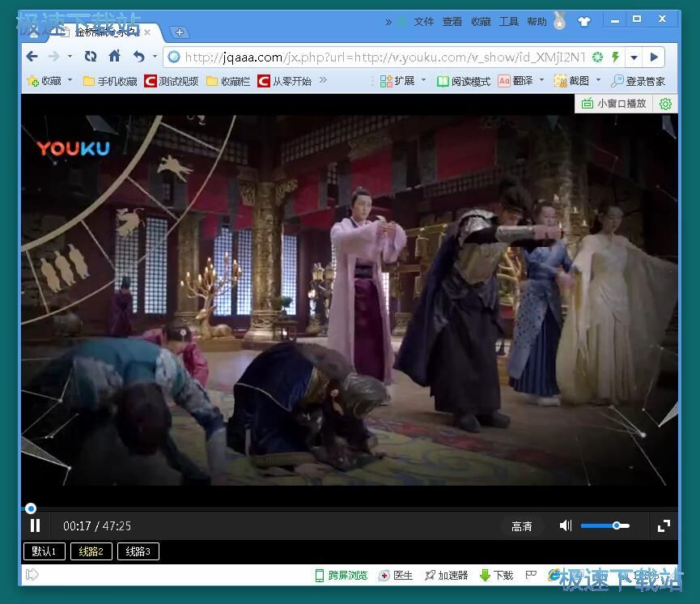Click the flag icon in status bar
Screen dimensions: 700x604
tap(530, 575)
